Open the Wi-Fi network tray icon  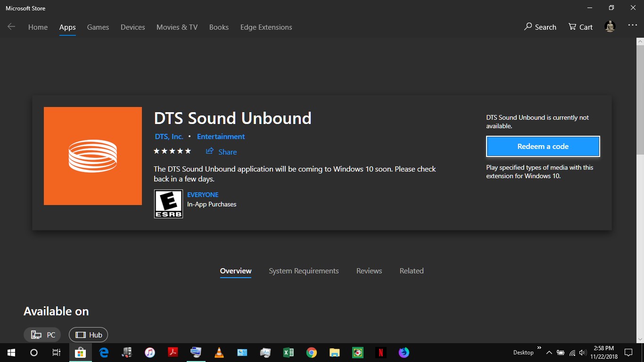(x=572, y=353)
